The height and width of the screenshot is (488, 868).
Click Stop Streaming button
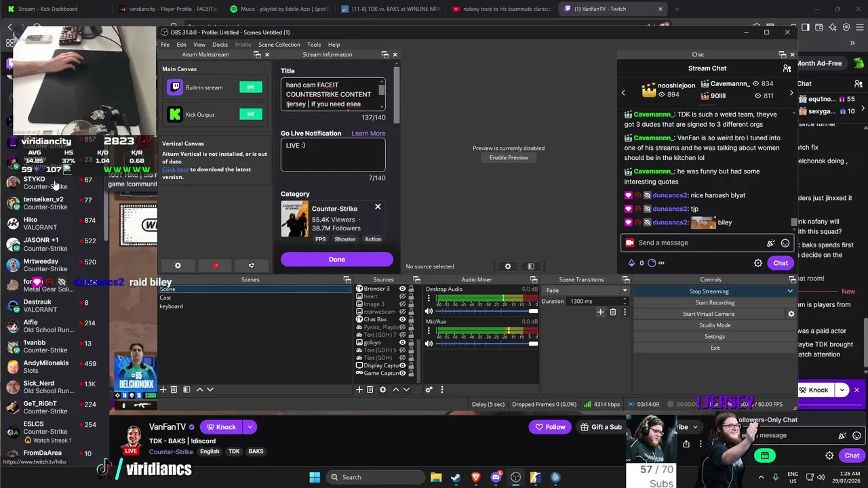tap(709, 291)
